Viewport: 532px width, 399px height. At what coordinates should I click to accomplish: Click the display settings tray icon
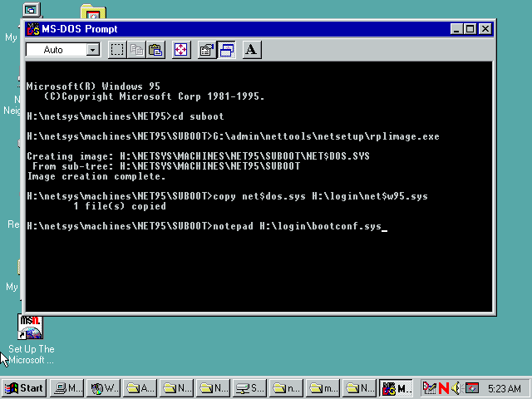471,388
